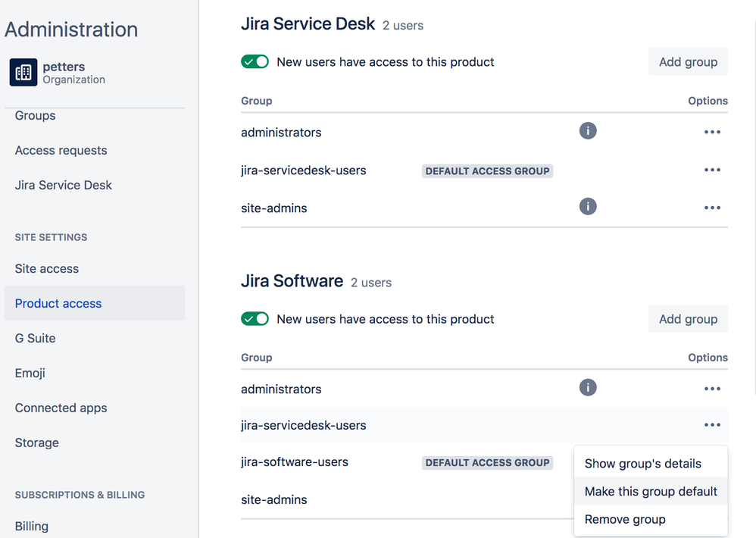Open options menu for site-admins under Jira Software

pyautogui.click(x=712, y=499)
